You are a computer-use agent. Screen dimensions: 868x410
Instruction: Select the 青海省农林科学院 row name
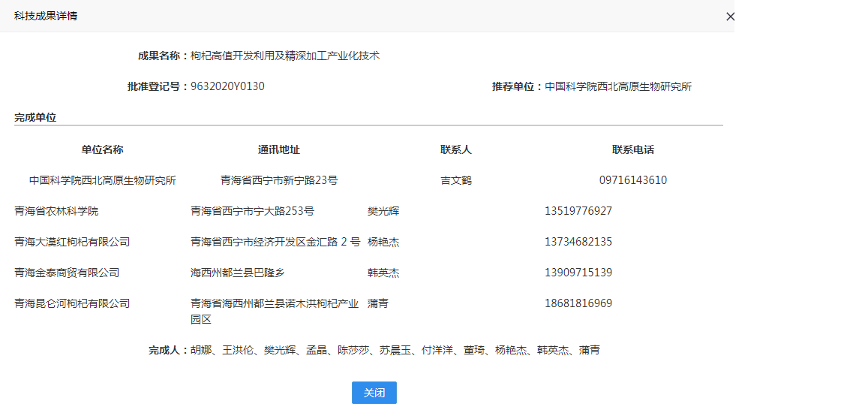[56, 211]
